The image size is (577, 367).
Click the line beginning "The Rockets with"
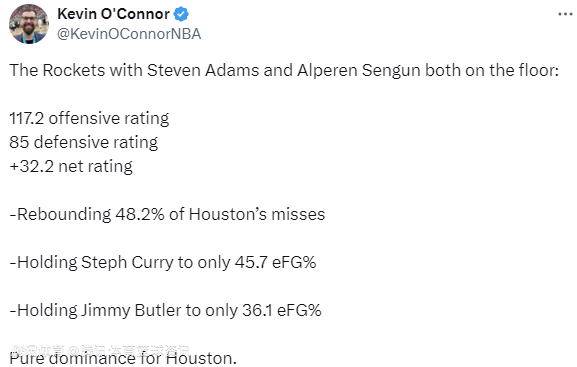(284, 70)
